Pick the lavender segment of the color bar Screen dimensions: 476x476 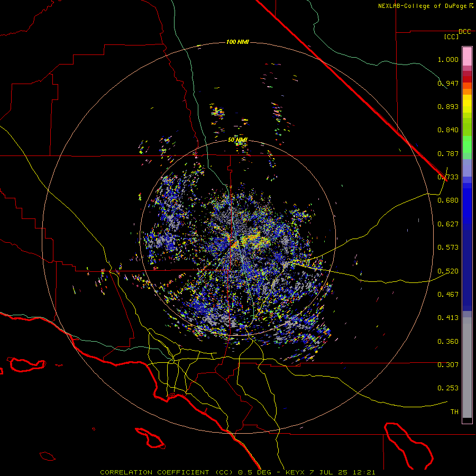coord(467,168)
